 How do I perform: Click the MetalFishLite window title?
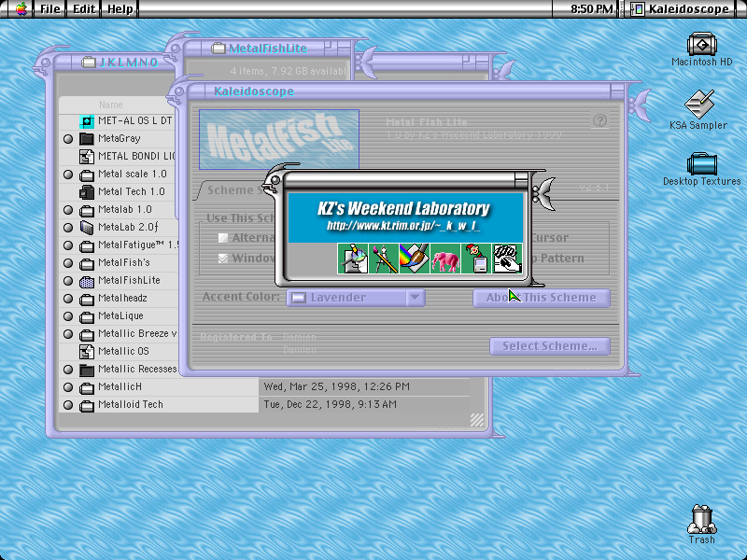click(x=268, y=49)
